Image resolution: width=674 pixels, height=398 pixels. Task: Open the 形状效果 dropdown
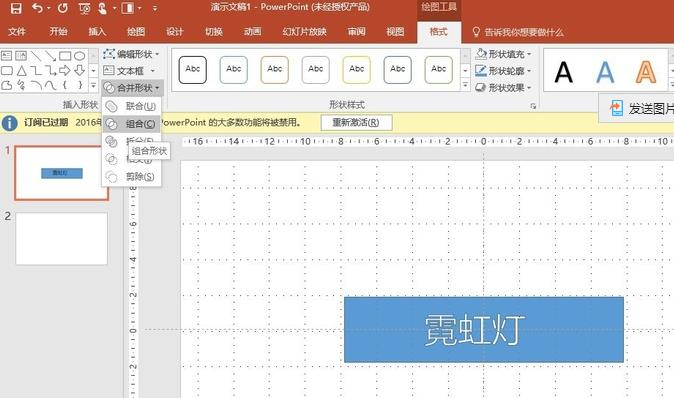pos(503,88)
